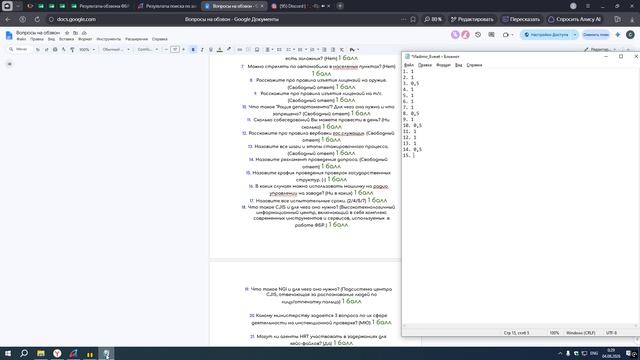Click the Спросить Алису AI button

coord(574,19)
